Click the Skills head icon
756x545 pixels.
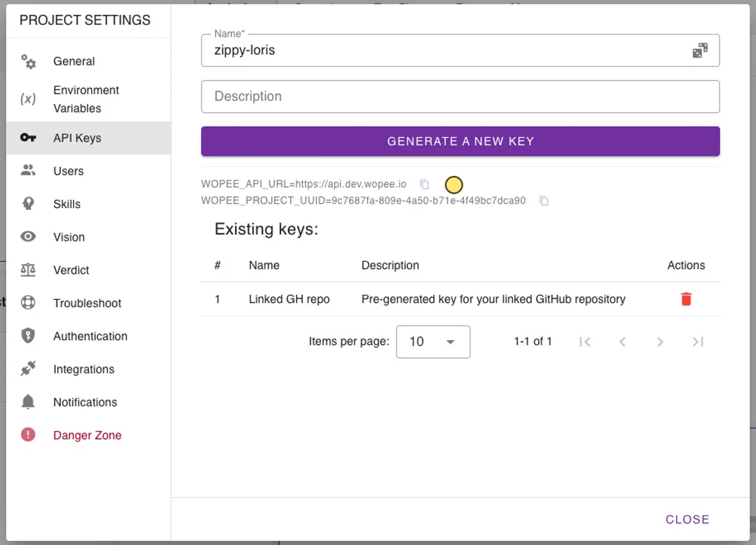(x=28, y=204)
